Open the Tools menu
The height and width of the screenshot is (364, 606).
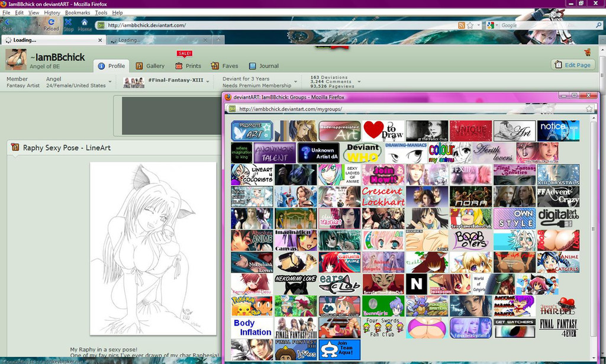pos(101,13)
